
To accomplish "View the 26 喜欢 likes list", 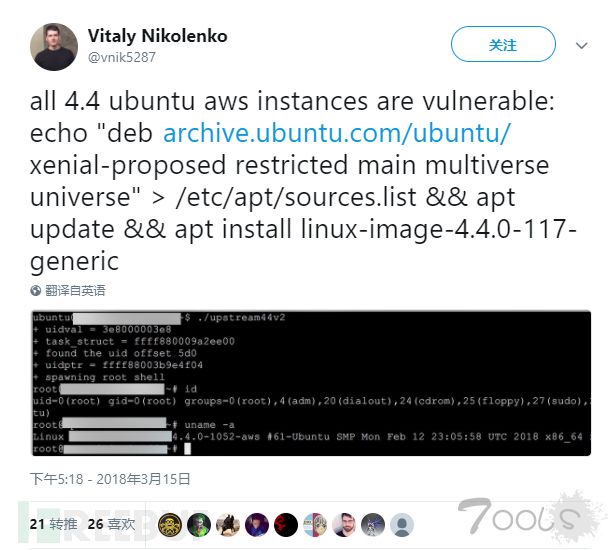I will [111, 524].
